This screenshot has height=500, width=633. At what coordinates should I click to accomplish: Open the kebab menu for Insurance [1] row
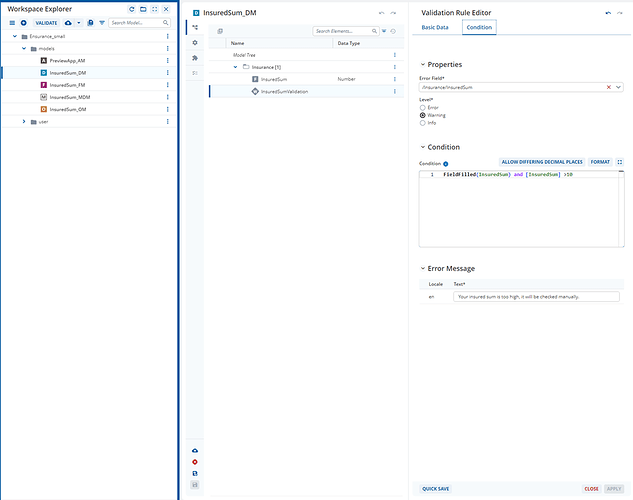[394, 67]
